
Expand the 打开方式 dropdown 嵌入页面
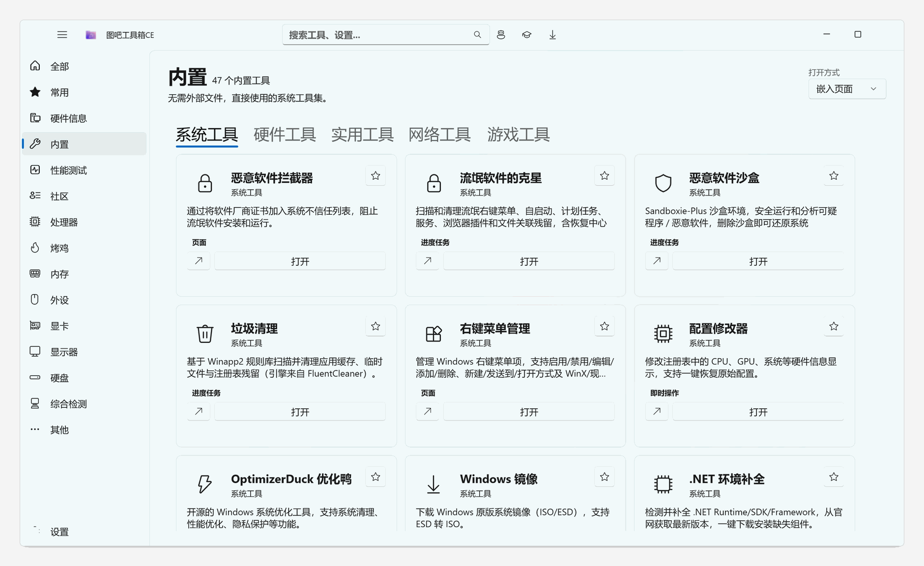(x=847, y=89)
